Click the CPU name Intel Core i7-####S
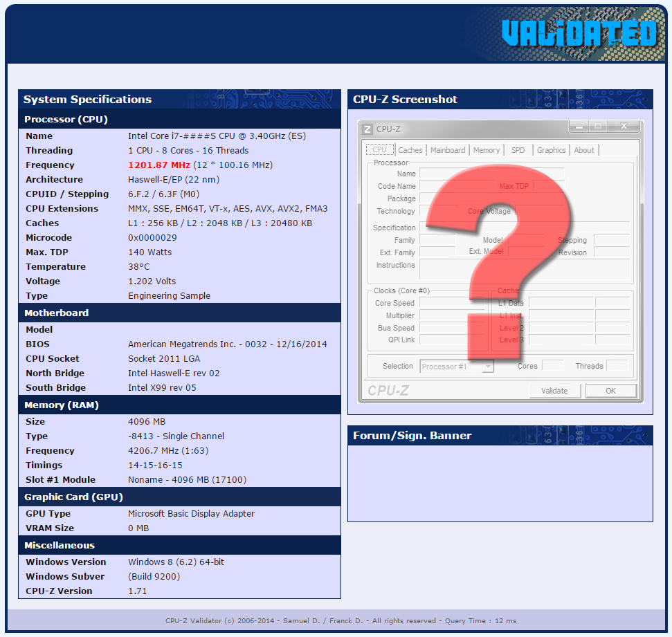 point(217,136)
